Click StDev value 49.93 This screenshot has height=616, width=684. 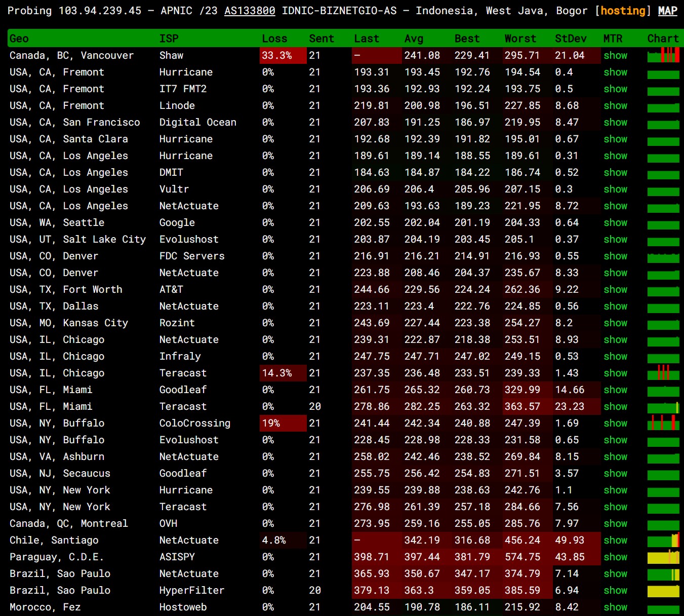pos(570,540)
